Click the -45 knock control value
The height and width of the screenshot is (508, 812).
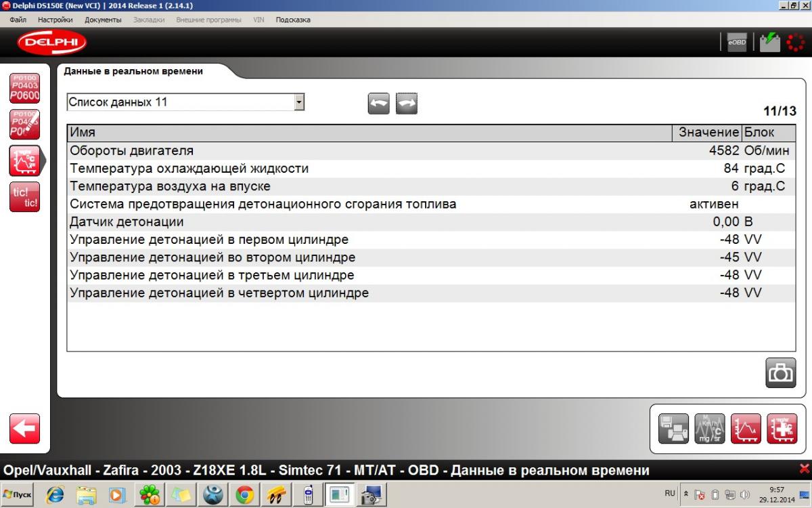(729, 257)
